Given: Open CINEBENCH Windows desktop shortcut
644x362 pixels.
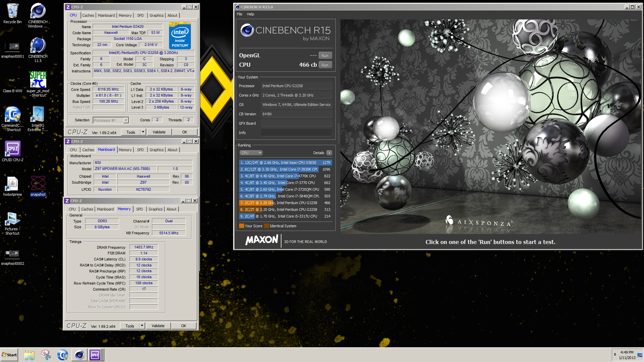Looking at the screenshot, I should click(x=38, y=15).
